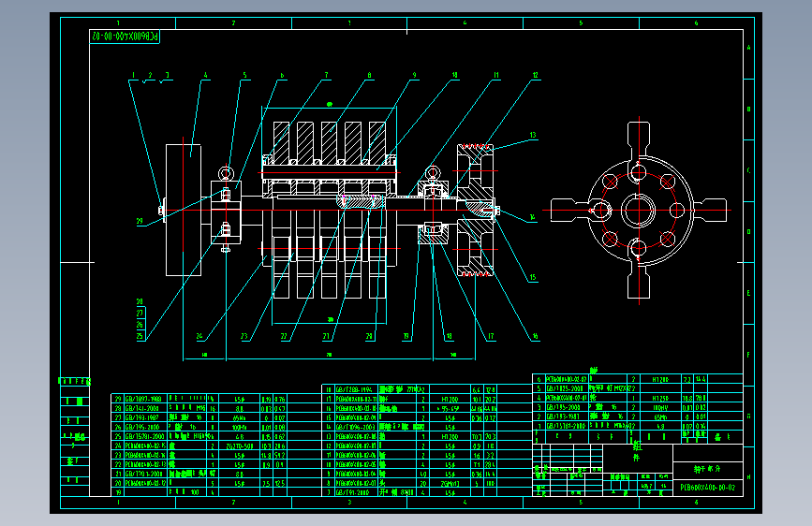Select the GB/T93-1987 cell in row 27
812x526 pixels.
pos(145,417)
